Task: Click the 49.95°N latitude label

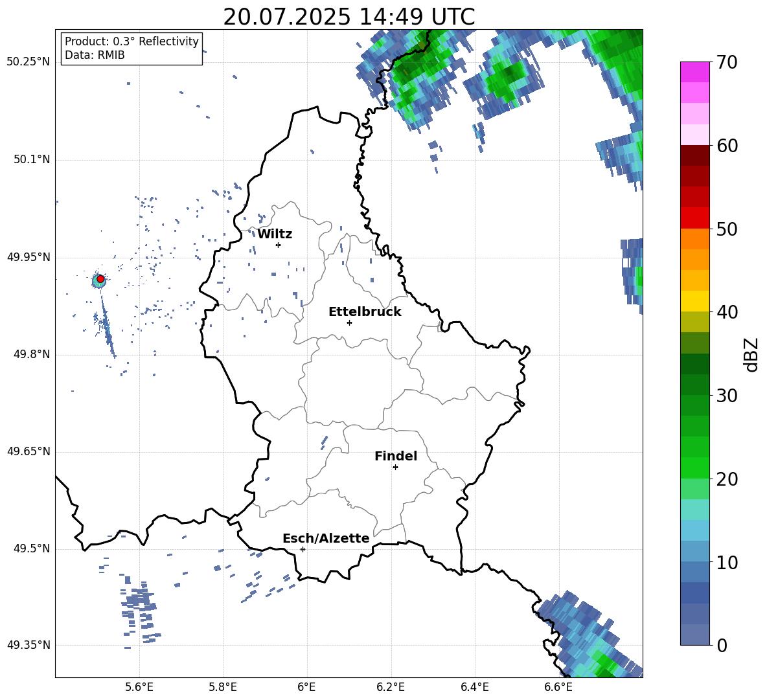Action: click(x=29, y=257)
